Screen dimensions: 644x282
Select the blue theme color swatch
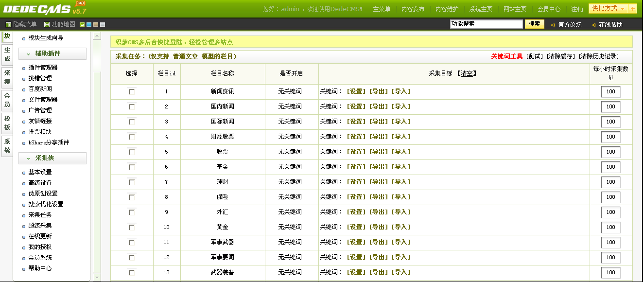coord(89,24)
